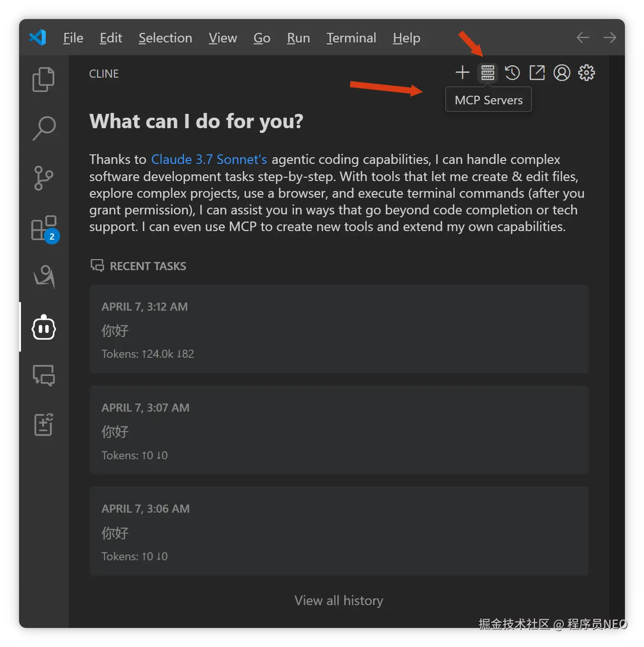Navigate forward with right arrow
Screen dimensions: 644x647
(x=610, y=38)
